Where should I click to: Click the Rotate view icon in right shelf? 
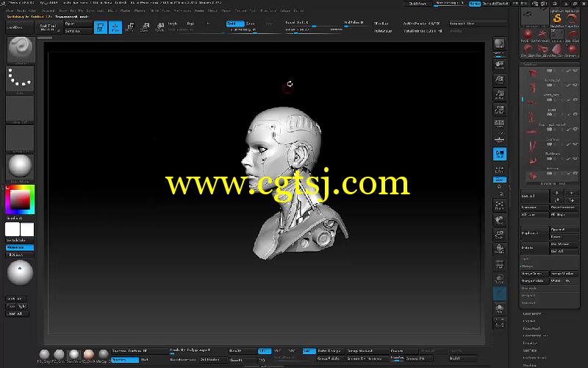click(499, 249)
